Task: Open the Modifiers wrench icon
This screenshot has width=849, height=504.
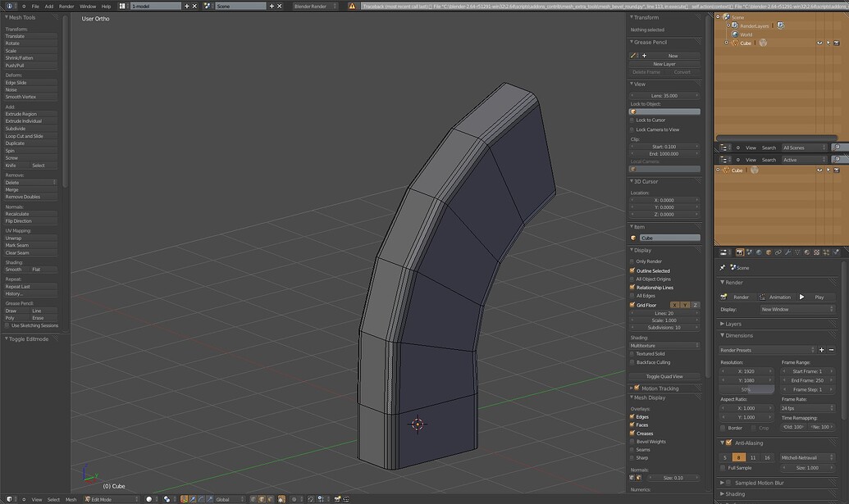Action: coord(787,252)
